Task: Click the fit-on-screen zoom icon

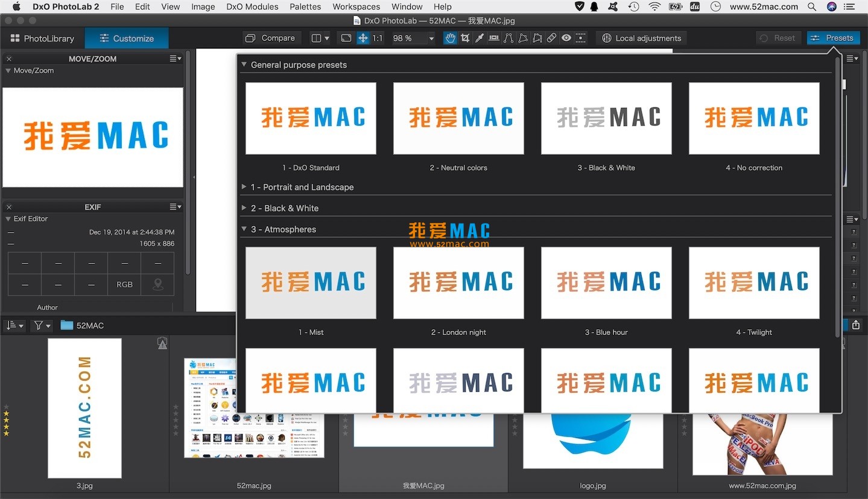Action: coord(346,38)
